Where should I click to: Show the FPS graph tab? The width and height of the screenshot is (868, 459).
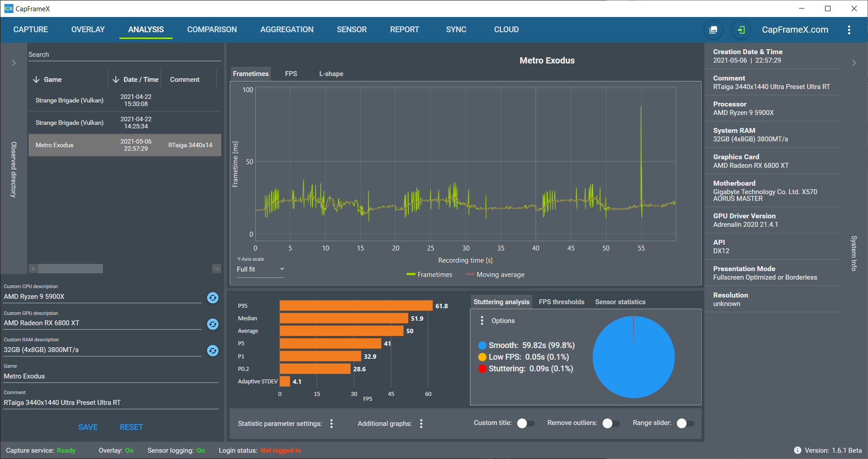[x=291, y=74]
